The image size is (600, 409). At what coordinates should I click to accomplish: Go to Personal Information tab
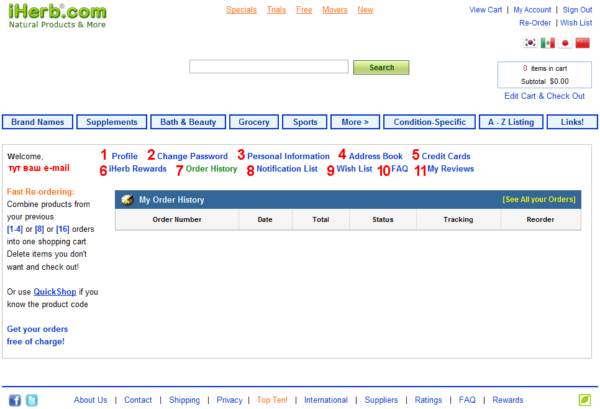[288, 156]
